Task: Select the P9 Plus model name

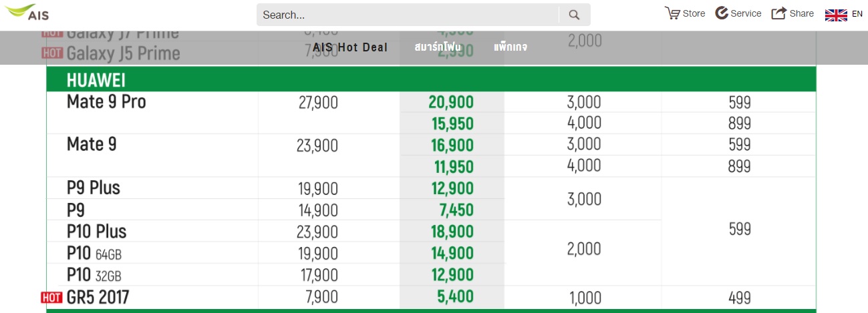Action: tap(94, 188)
